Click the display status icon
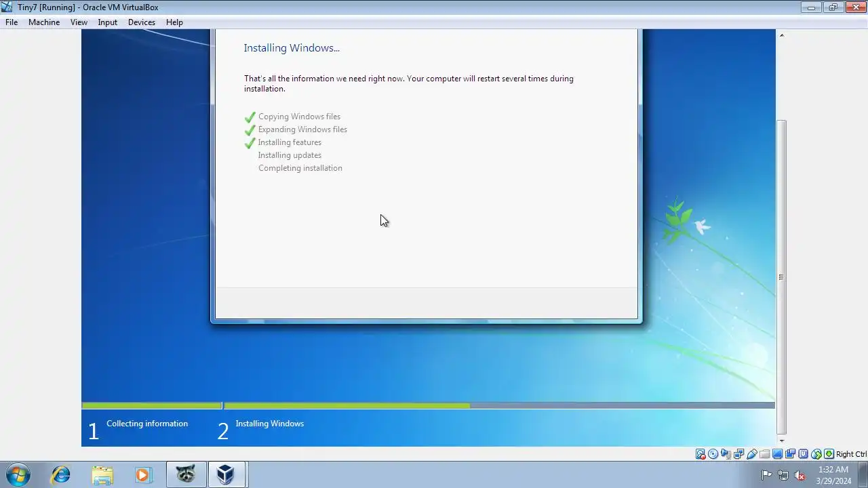The image size is (868, 488). [x=777, y=454]
